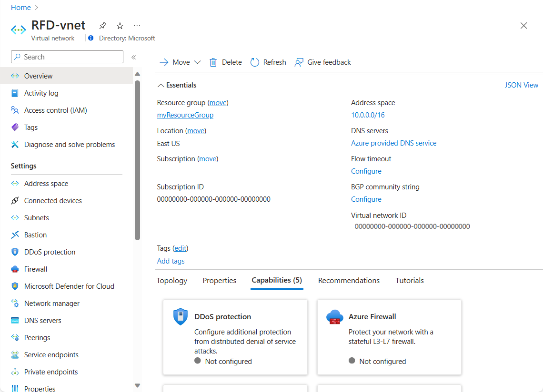Switch to the Properties tab

[220, 281]
